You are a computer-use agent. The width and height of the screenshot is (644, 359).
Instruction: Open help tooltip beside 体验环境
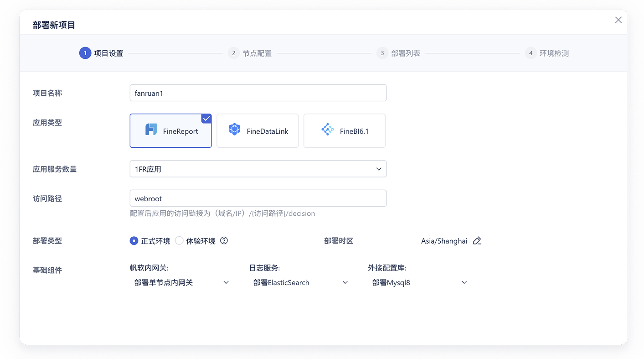224,240
